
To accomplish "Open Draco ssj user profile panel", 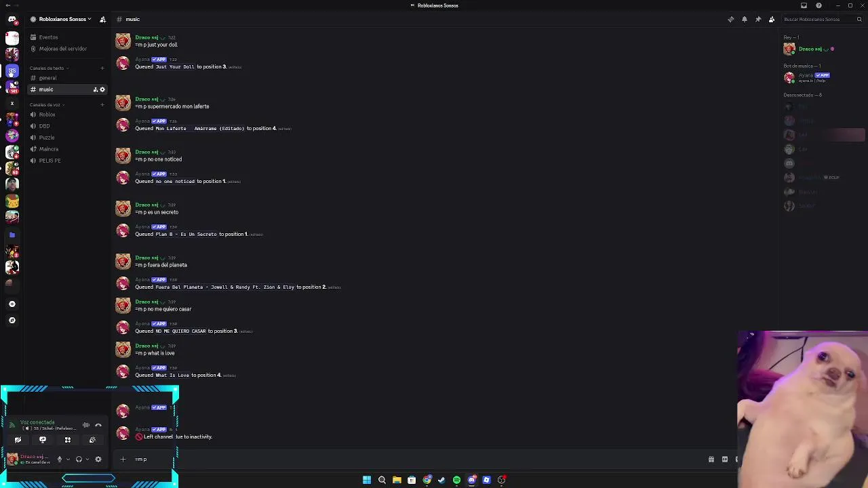I will coord(29,460).
